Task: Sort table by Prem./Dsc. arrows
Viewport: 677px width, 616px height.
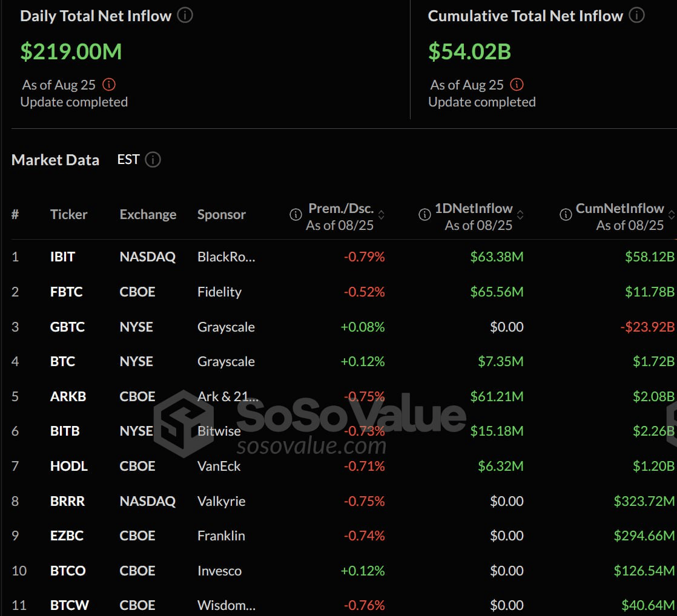Action: click(381, 214)
